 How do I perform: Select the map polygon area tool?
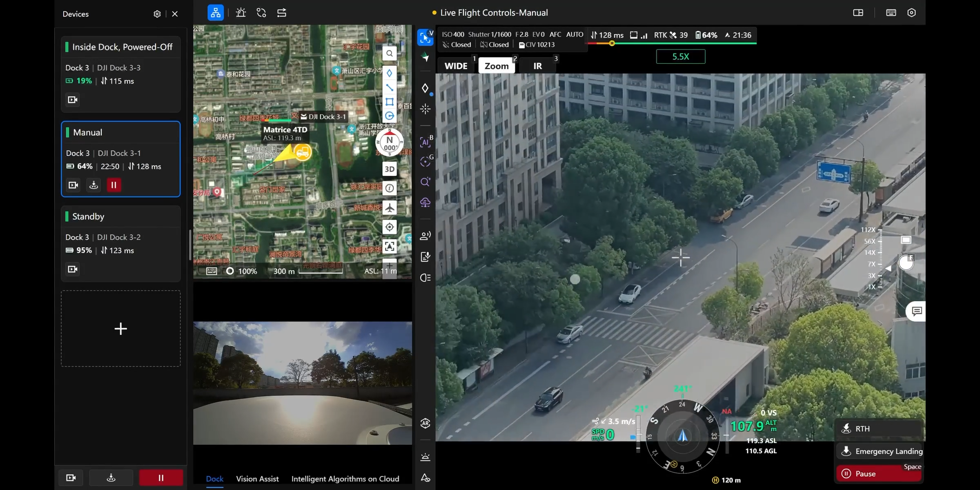tap(390, 102)
